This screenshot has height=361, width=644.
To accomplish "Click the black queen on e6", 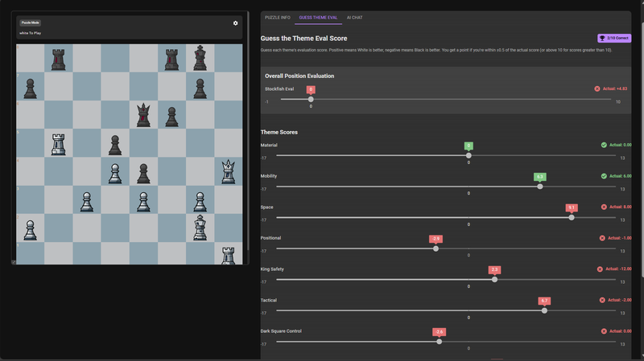I will [143, 115].
